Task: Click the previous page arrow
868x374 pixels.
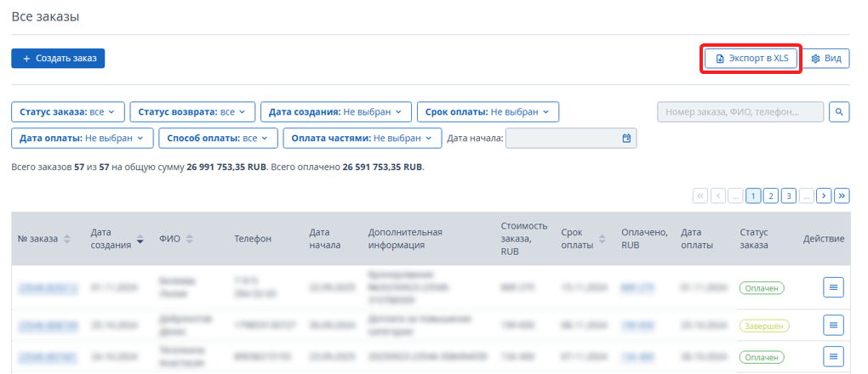Action: point(717,195)
